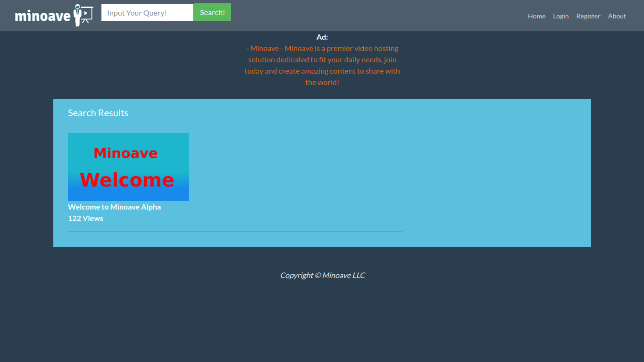Click the 'Ad:' label
The width and height of the screenshot is (644, 362).
322,37
